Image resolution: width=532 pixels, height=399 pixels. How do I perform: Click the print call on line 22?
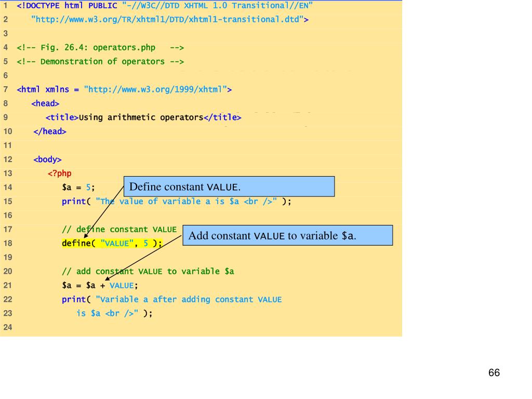(171, 300)
